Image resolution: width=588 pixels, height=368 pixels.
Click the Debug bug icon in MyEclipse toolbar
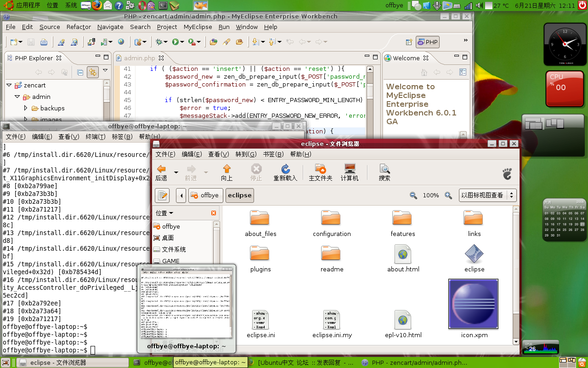[160, 42]
